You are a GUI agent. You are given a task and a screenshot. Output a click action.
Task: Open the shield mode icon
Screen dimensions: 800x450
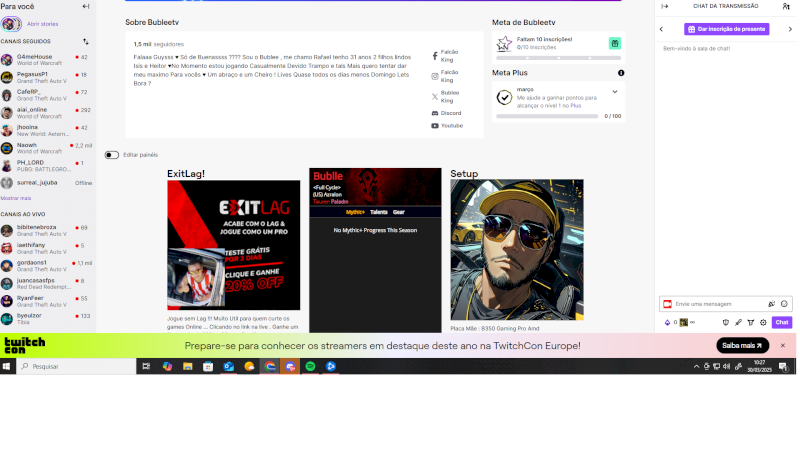726,322
